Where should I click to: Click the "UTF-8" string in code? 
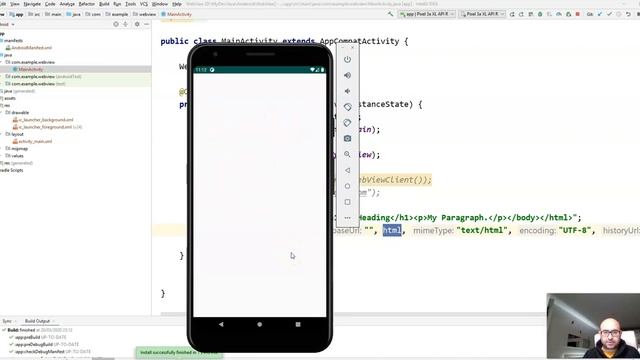tap(575, 231)
